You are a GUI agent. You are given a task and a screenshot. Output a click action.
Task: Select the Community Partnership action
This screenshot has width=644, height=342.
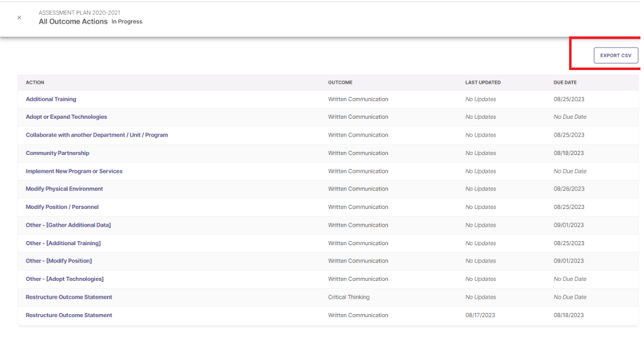click(x=58, y=153)
